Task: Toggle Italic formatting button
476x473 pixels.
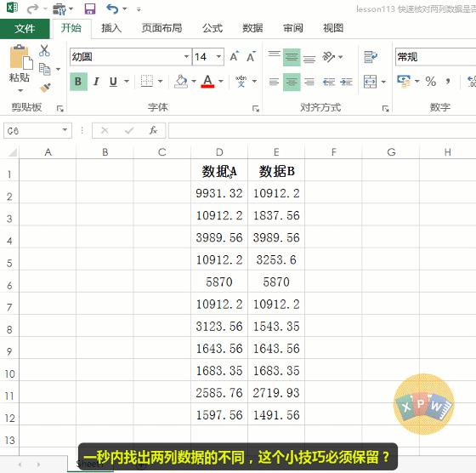Action: [x=97, y=82]
